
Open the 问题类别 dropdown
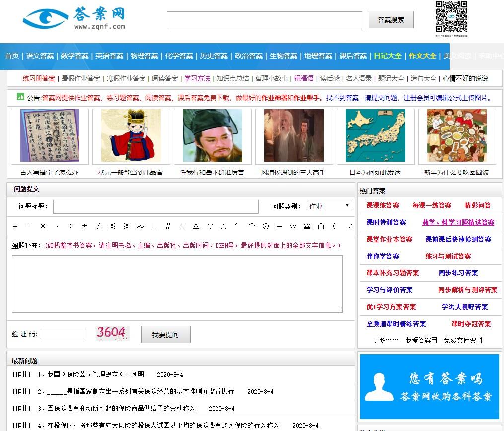click(x=329, y=206)
